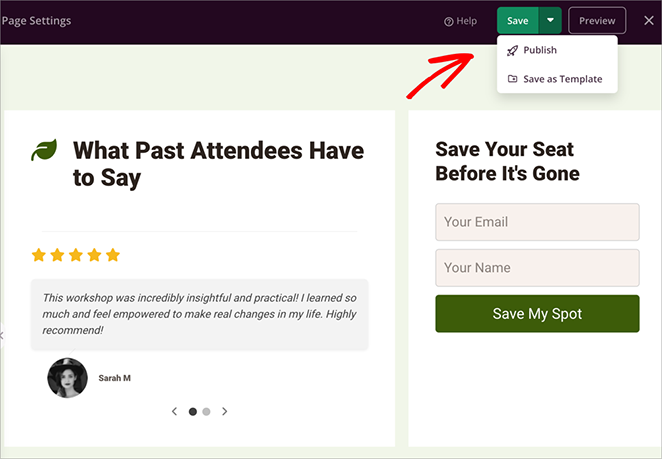
Task: Collapse the Save dropdown arrow
Action: (x=550, y=21)
